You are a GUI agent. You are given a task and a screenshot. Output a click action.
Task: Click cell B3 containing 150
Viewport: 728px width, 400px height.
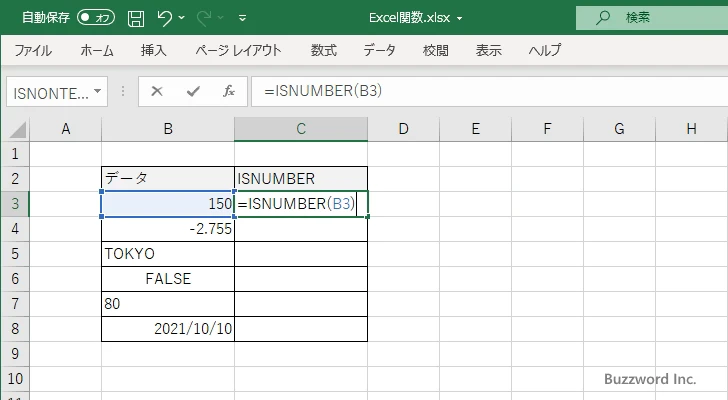(x=168, y=204)
